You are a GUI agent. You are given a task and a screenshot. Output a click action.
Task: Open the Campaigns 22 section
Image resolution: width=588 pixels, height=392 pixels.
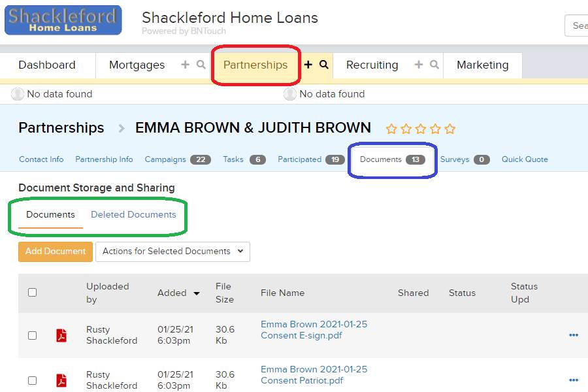pos(178,159)
